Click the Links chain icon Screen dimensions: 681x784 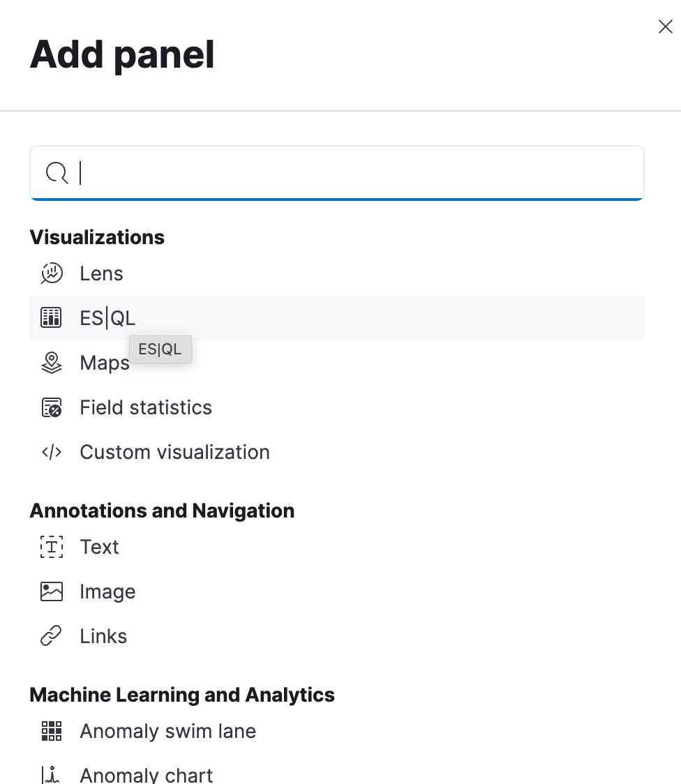pos(52,636)
